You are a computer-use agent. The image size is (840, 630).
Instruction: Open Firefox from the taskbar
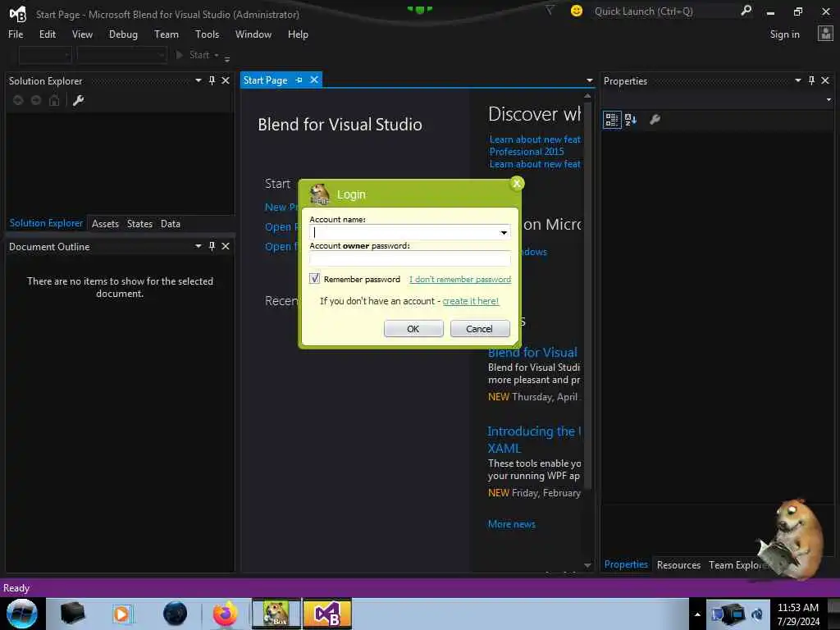click(x=226, y=614)
